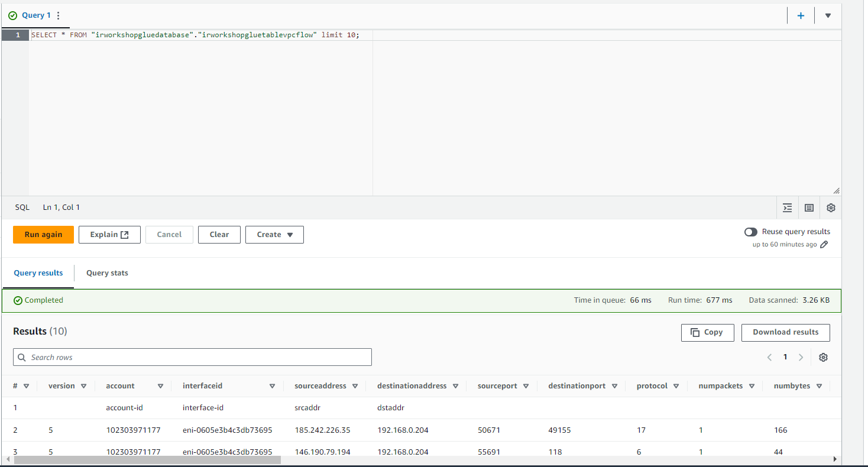Sort by the # column
Screen dimensions: 868x467
[x=26, y=386]
